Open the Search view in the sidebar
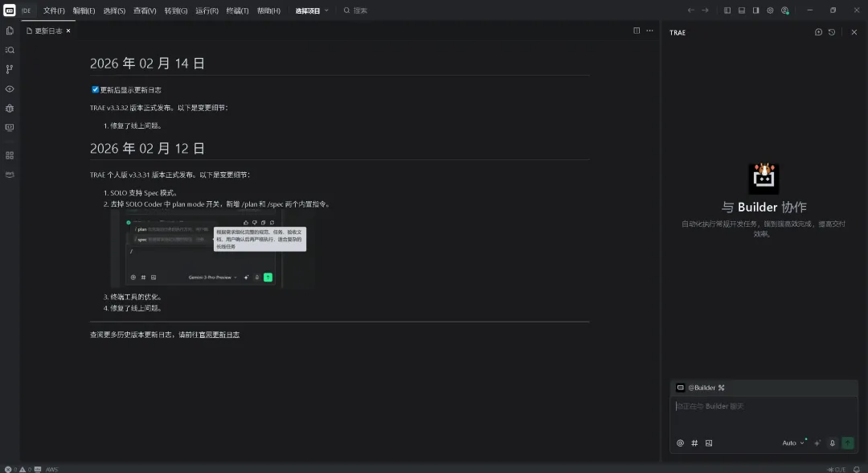Screen dimensions: 868x473 tap(10, 50)
